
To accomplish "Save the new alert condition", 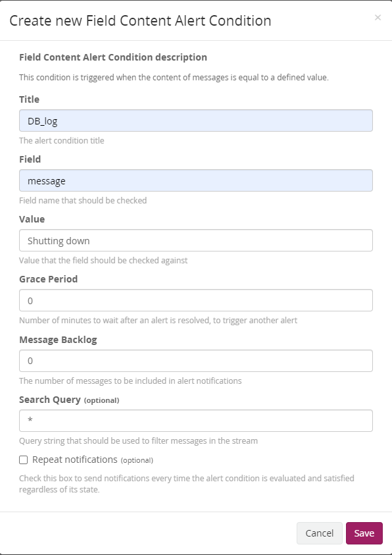I will click(364, 533).
